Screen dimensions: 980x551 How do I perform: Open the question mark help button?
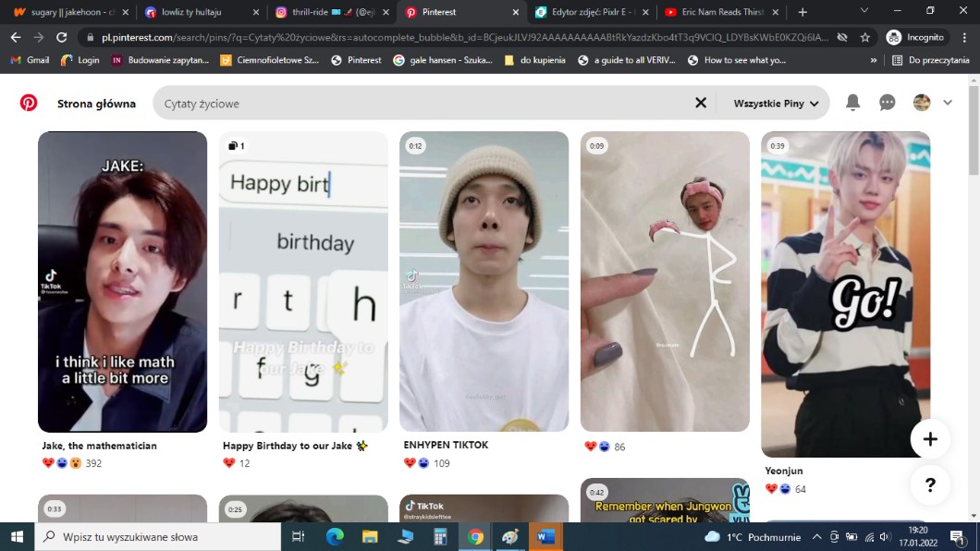[929, 484]
